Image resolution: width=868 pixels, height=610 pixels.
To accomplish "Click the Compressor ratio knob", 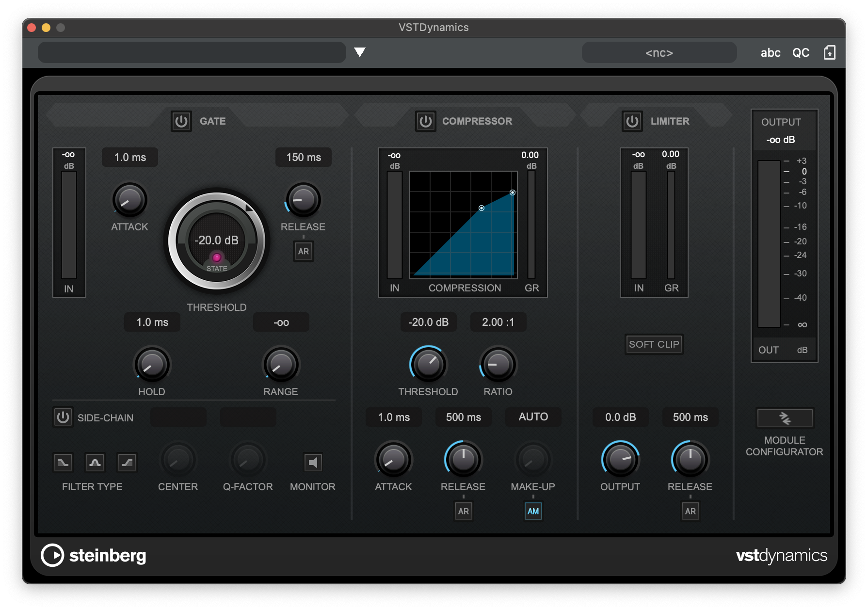I will pos(498,364).
